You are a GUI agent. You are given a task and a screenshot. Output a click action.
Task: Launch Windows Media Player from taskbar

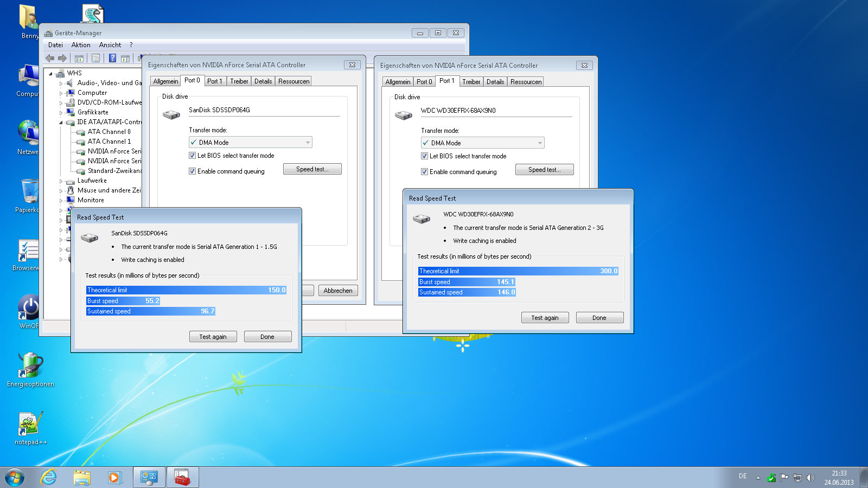(114, 477)
